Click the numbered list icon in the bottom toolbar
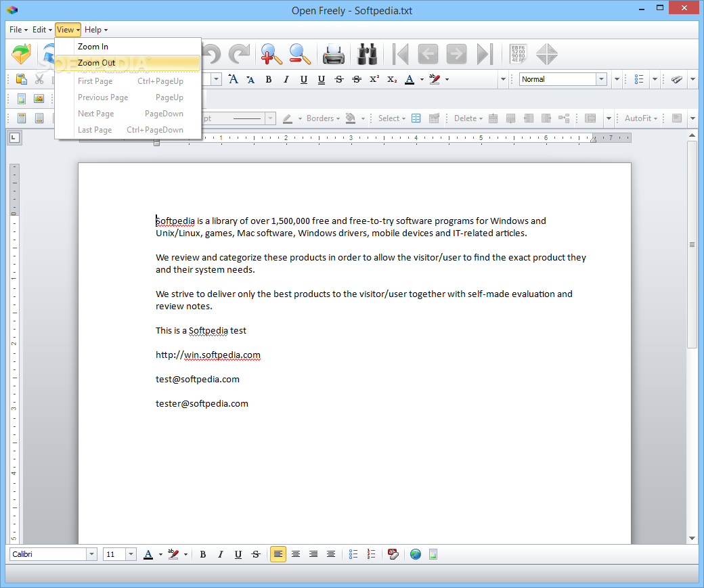Screen dimensions: 704x588 pos(371,554)
